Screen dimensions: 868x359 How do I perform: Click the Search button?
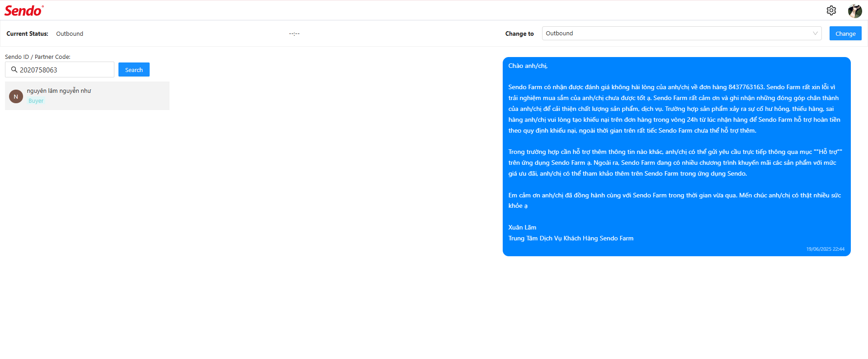134,70
